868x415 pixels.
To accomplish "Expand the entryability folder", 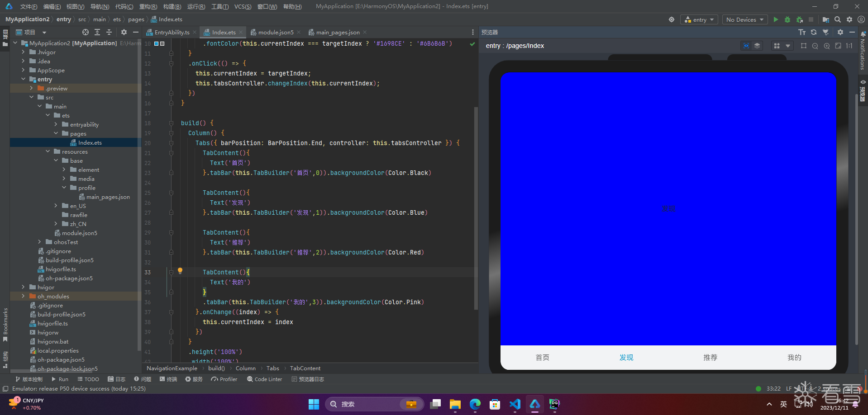I will pos(56,124).
